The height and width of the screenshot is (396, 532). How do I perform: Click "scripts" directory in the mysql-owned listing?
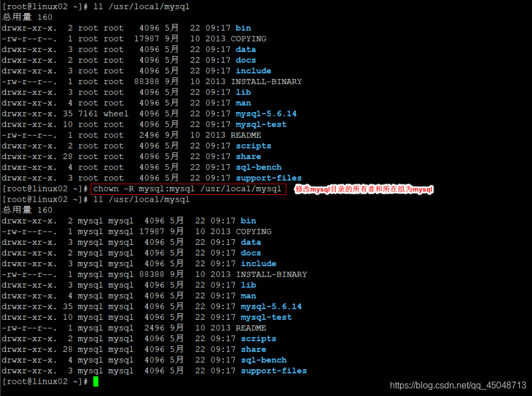click(x=258, y=339)
